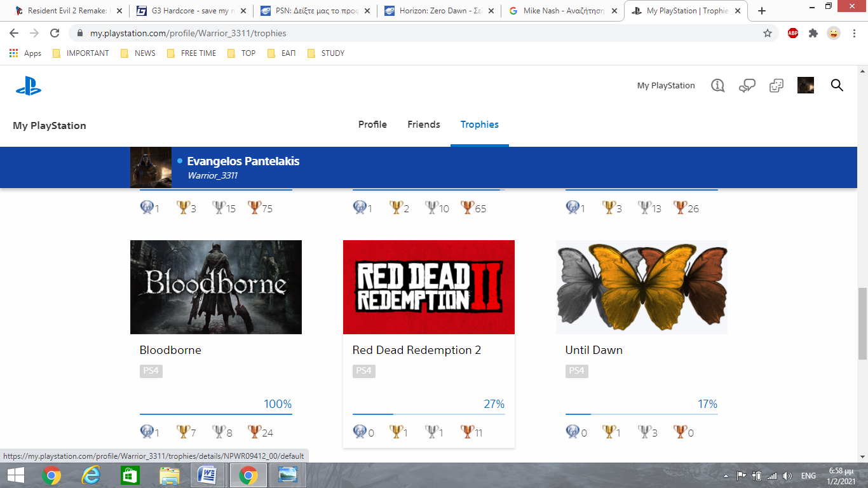Open the Trophies tab
The width and height of the screenshot is (868, 488).
click(x=480, y=125)
